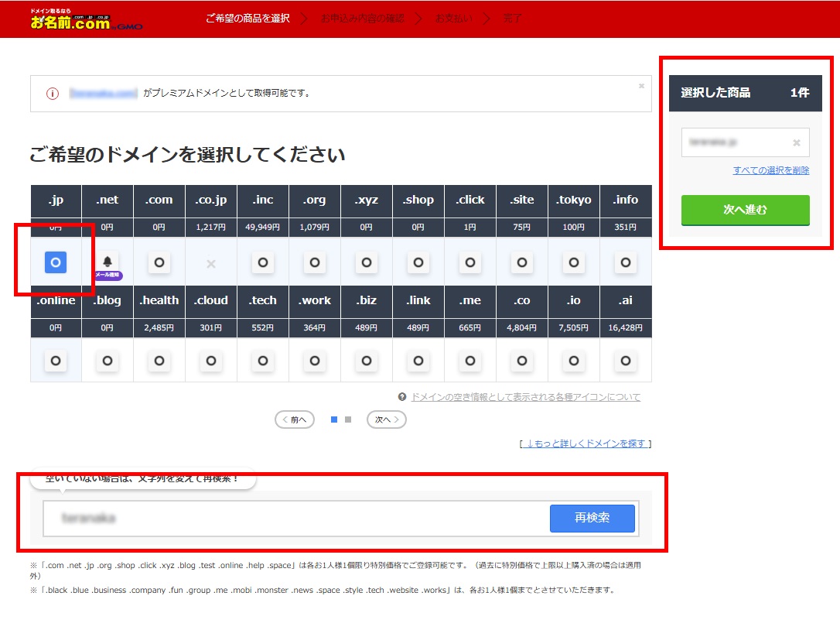Viewport: 840px width, 637px height.
Task: Click the green 次へ進む button
Action: pos(745,210)
